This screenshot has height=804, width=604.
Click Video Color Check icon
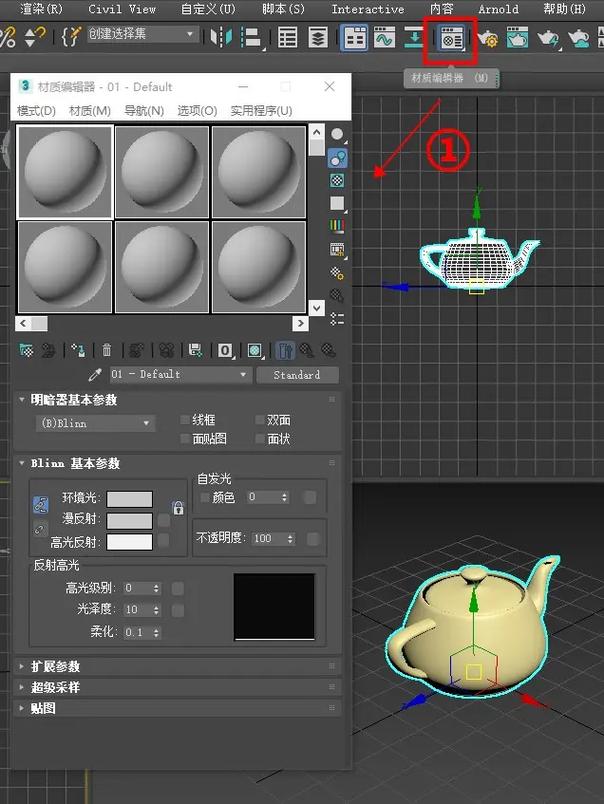[x=337, y=226]
